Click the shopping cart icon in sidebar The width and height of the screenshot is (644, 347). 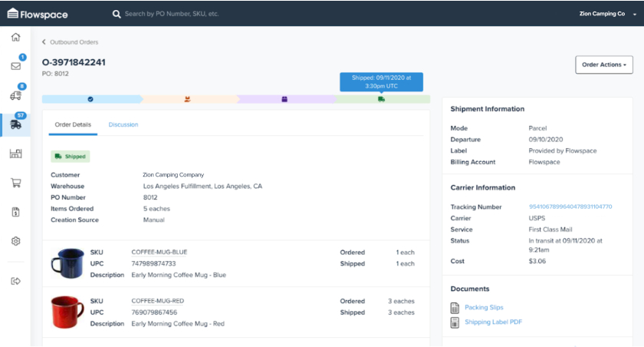tap(15, 183)
